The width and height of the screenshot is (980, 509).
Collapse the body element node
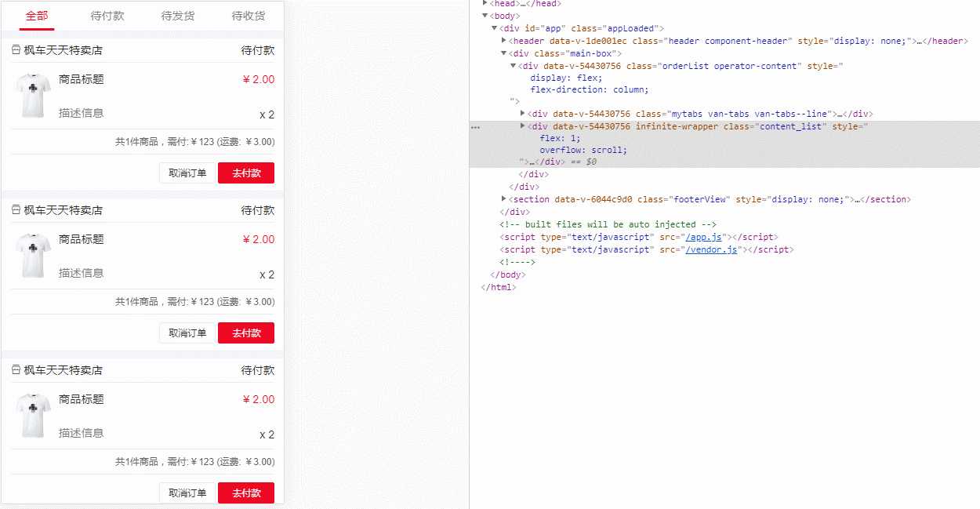(x=485, y=15)
